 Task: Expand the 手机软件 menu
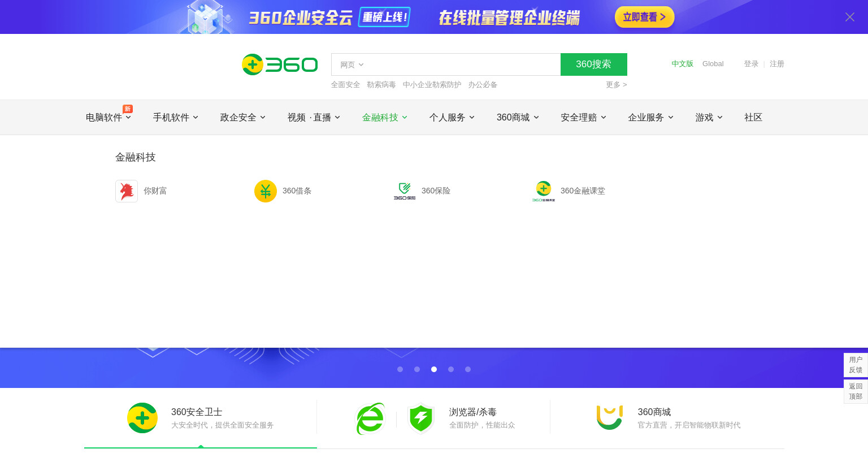(x=176, y=117)
